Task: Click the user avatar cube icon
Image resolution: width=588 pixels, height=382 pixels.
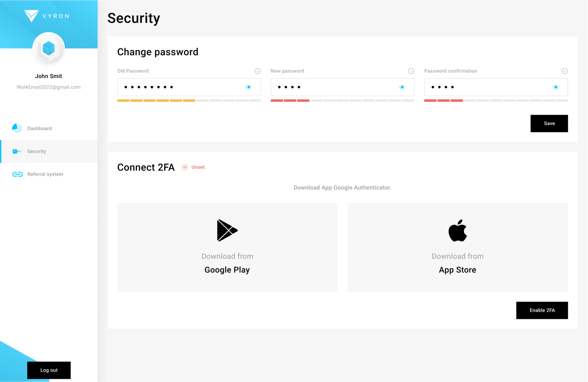Action: point(48,48)
